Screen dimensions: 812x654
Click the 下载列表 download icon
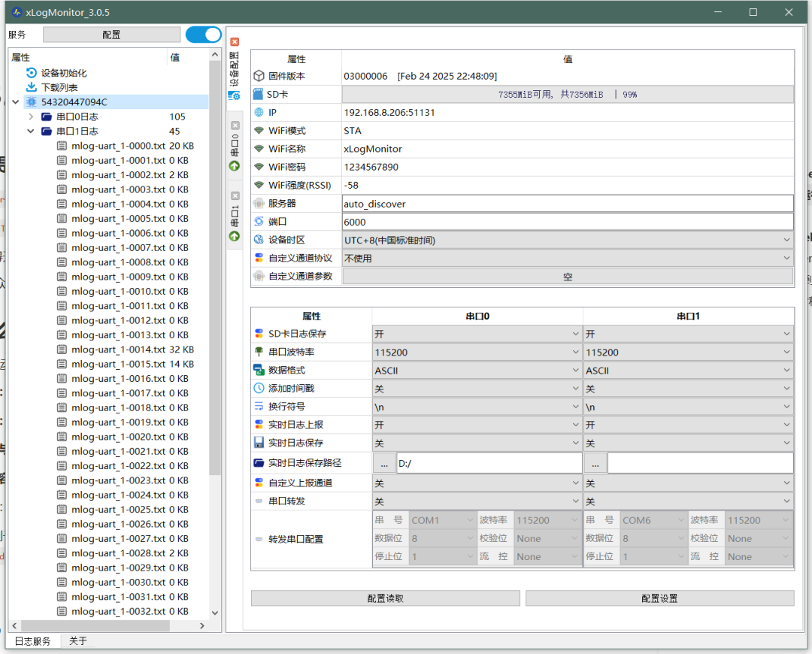click(x=31, y=87)
